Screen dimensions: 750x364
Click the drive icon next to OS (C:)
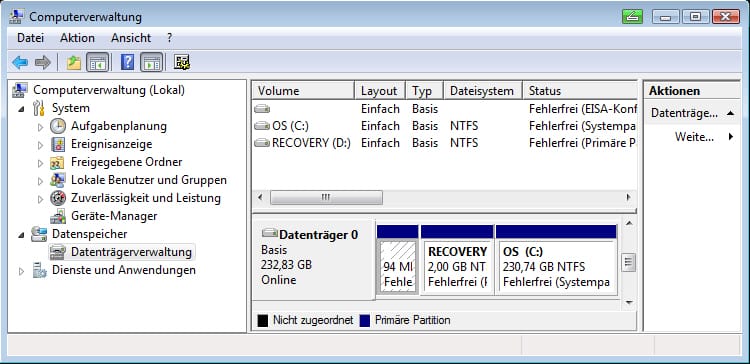(262, 126)
